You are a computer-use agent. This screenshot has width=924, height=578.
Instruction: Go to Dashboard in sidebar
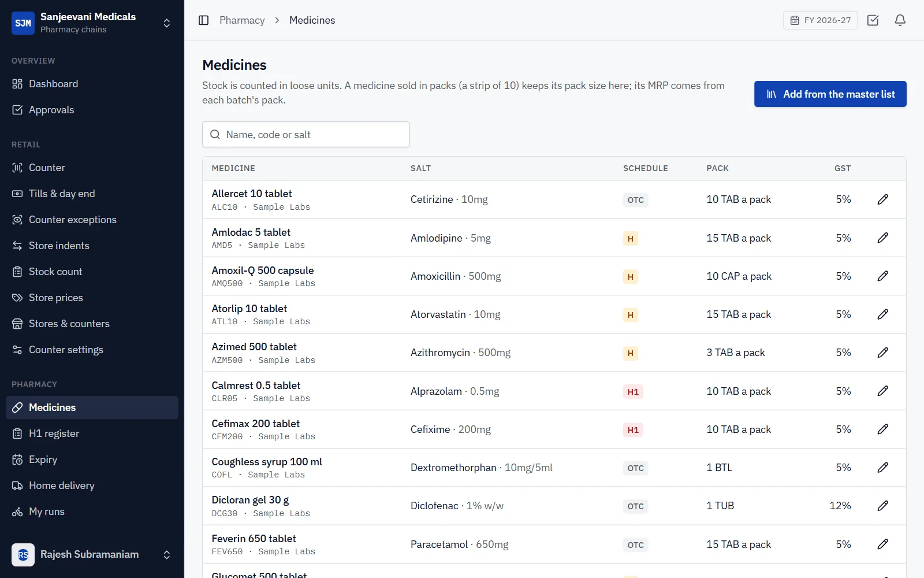92,84
